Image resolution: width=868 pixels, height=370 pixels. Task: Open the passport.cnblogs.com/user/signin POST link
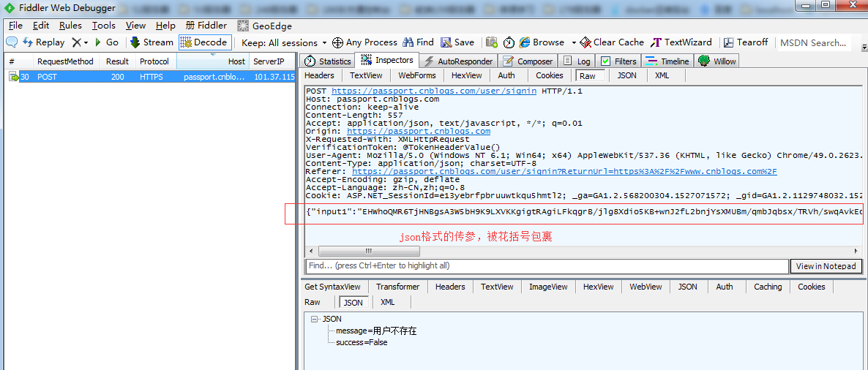click(433, 91)
